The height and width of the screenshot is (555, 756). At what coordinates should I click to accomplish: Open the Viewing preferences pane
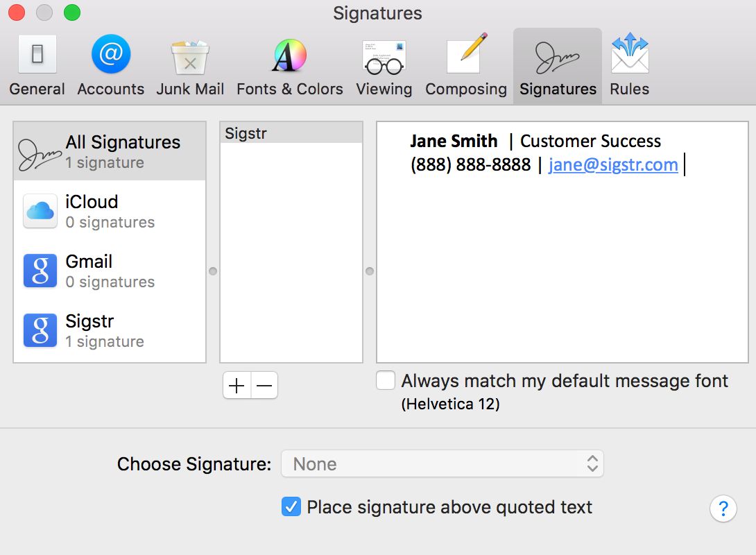384,66
